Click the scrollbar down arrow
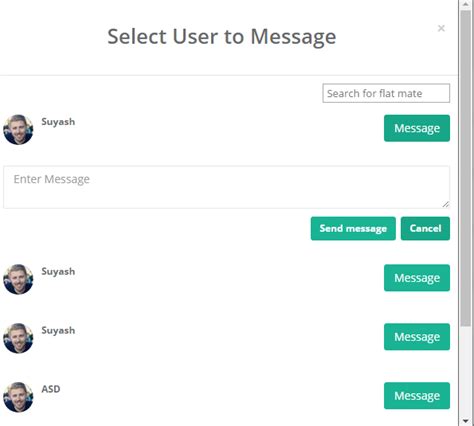The height and width of the screenshot is (426, 474). 466,421
